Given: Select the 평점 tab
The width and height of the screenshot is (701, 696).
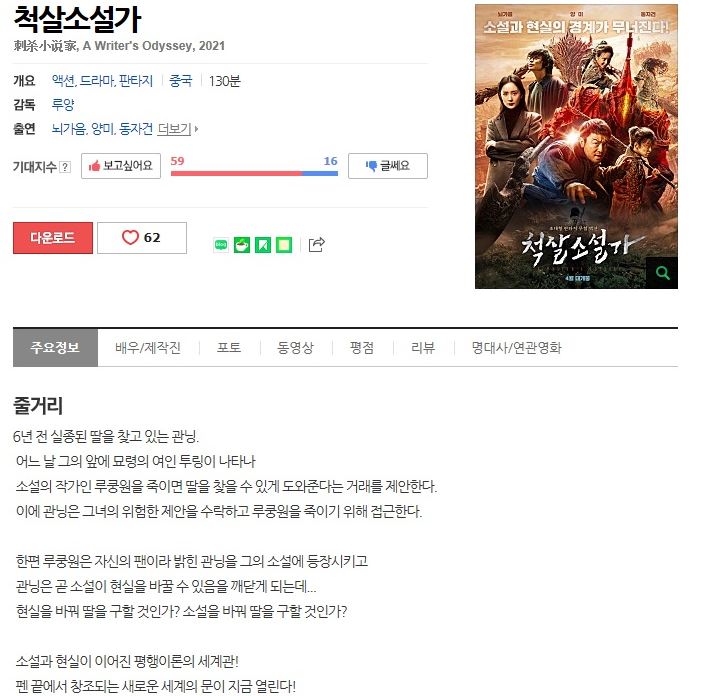Looking at the screenshot, I should tap(362, 347).
